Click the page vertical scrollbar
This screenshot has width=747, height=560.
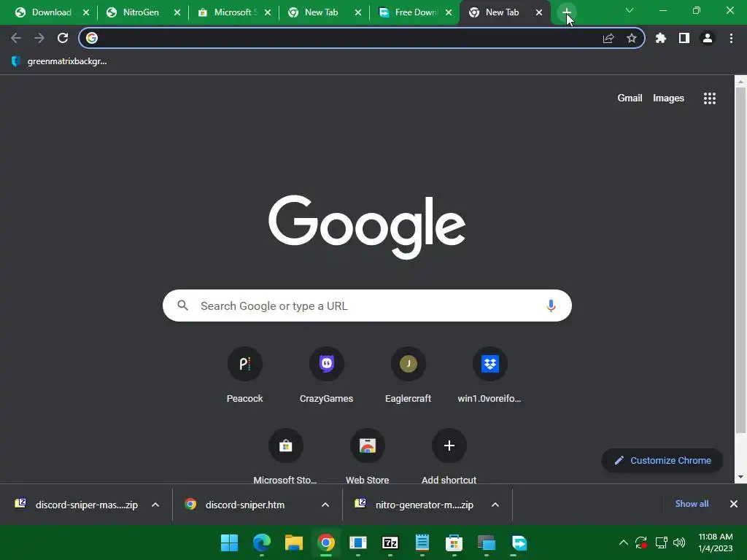pos(740,261)
